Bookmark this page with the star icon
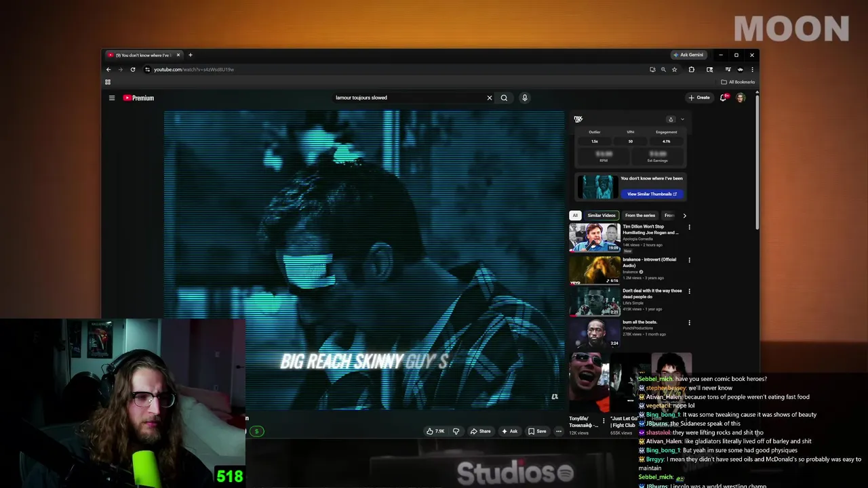Viewport: 868px width, 488px height. (x=674, y=69)
